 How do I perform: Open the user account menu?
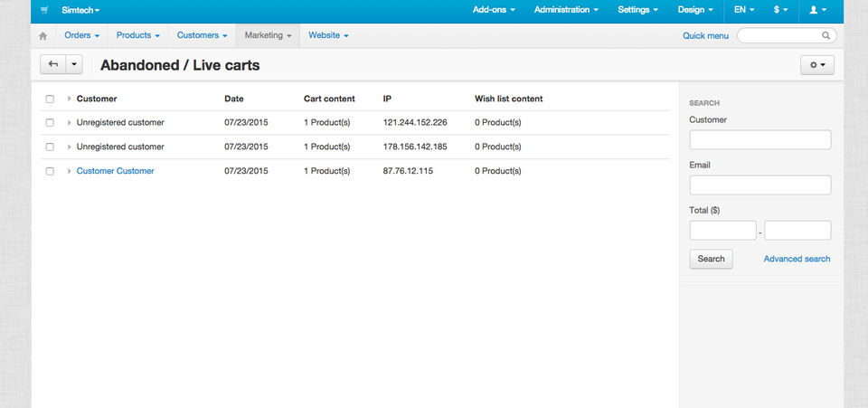pyautogui.click(x=817, y=10)
